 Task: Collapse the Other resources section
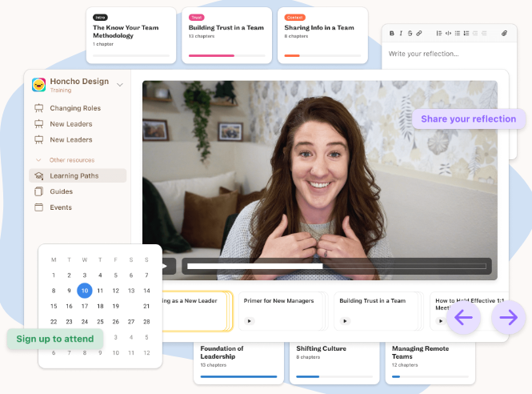click(x=38, y=160)
